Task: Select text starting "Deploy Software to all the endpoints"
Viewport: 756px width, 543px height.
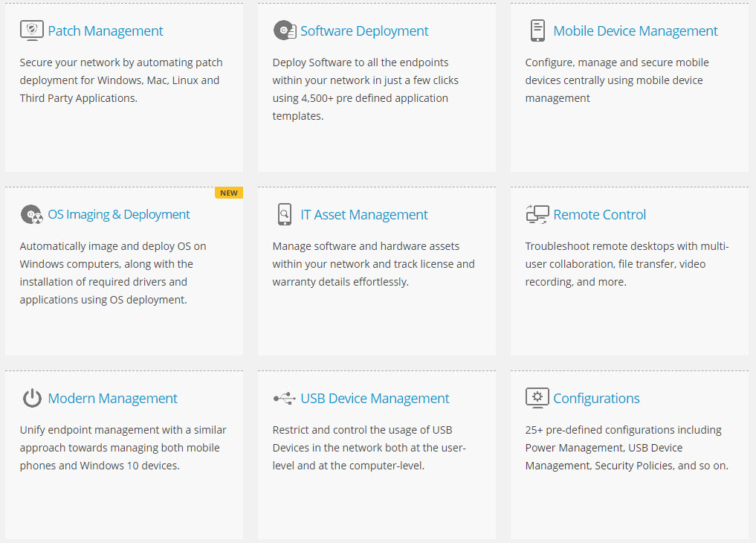Action: [x=366, y=89]
